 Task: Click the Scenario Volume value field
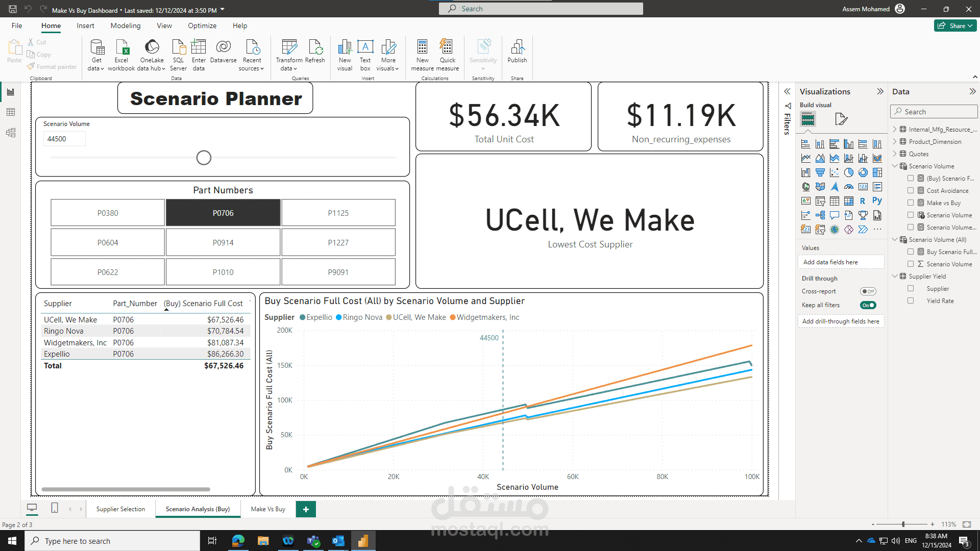pos(64,139)
